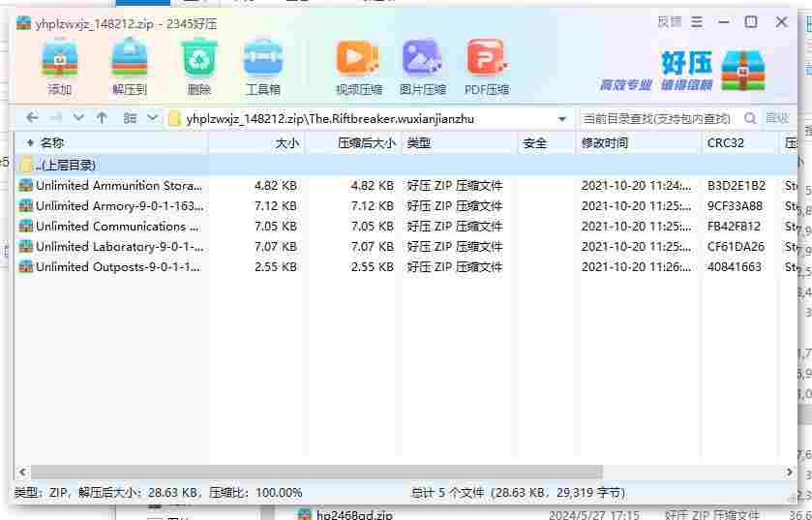This screenshot has height=520, width=812.
Task: Click the 高级 advanced search button
Action: (777, 118)
